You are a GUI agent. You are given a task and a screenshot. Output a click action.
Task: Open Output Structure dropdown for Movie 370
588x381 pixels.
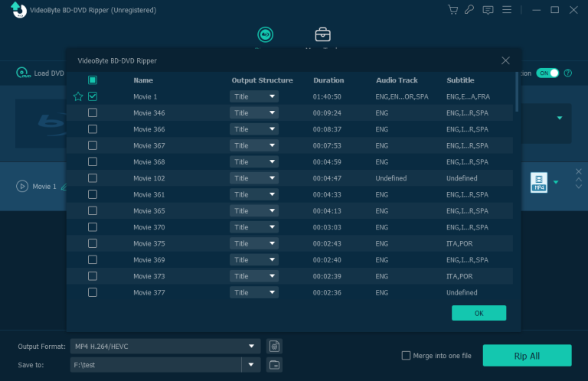[x=254, y=227]
